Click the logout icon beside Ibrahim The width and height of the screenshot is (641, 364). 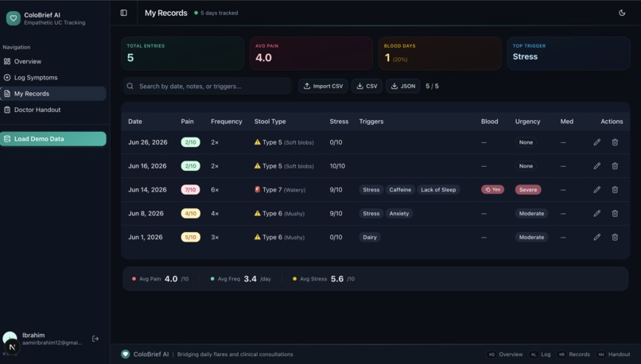[x=95, y=339]
